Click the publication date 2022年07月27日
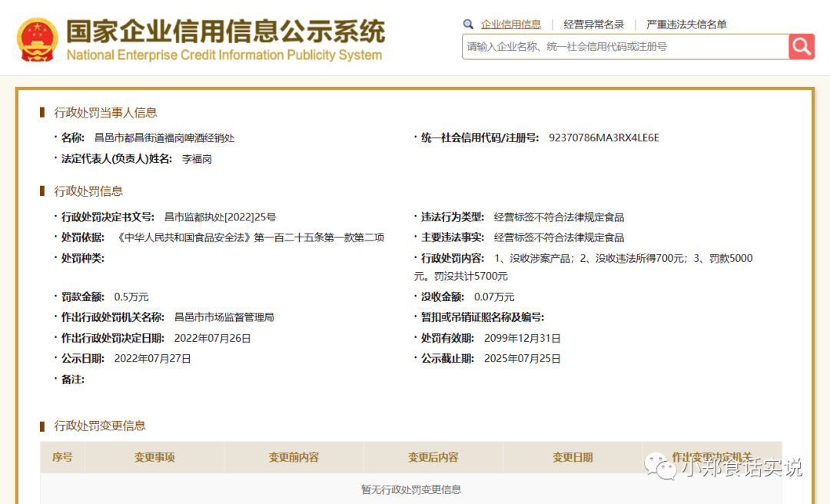 coord(152,359)
